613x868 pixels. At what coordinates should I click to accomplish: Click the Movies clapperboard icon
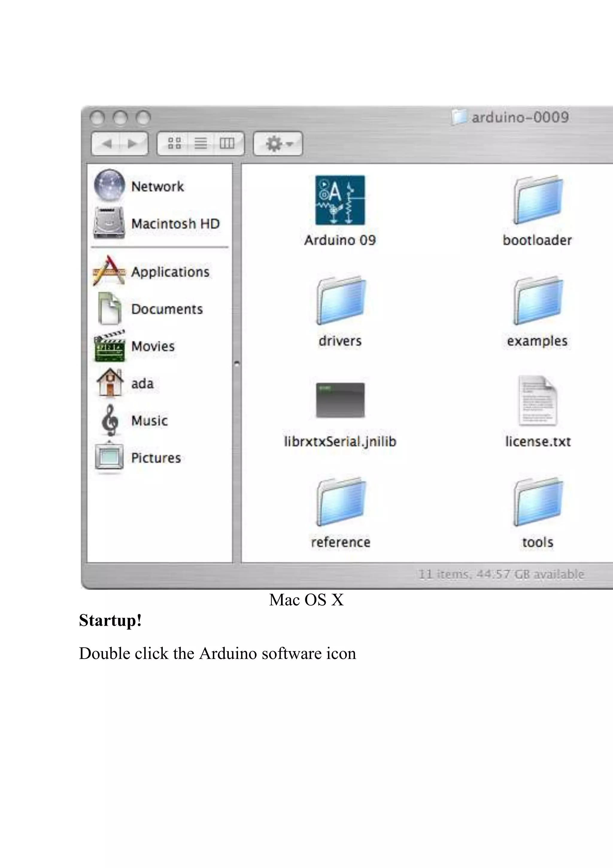coord(109,346)
